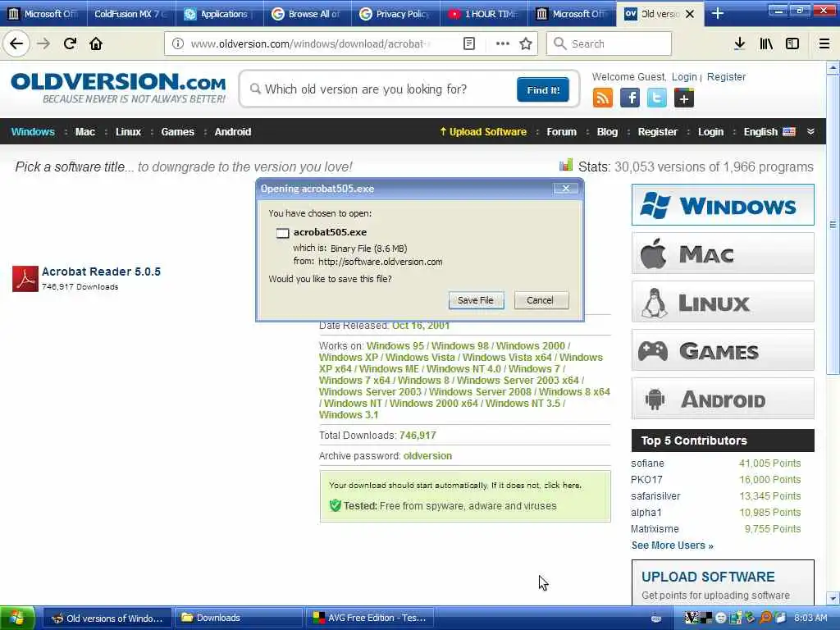The height and width of the screenshot is (630, 840).
Task: Click the browser forward arrow
Action: 44,43
